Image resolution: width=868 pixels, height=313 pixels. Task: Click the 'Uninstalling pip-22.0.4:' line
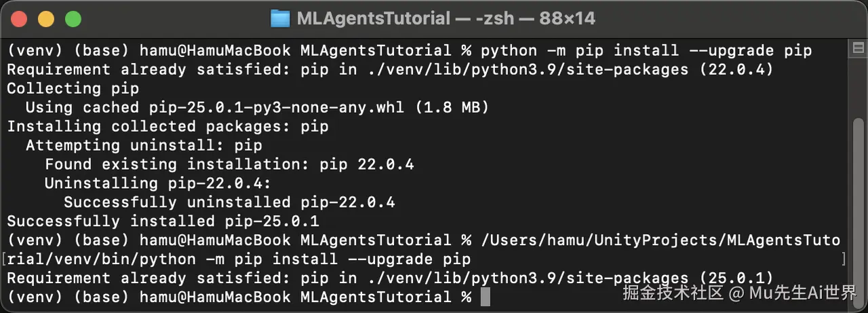coord(158,183)
